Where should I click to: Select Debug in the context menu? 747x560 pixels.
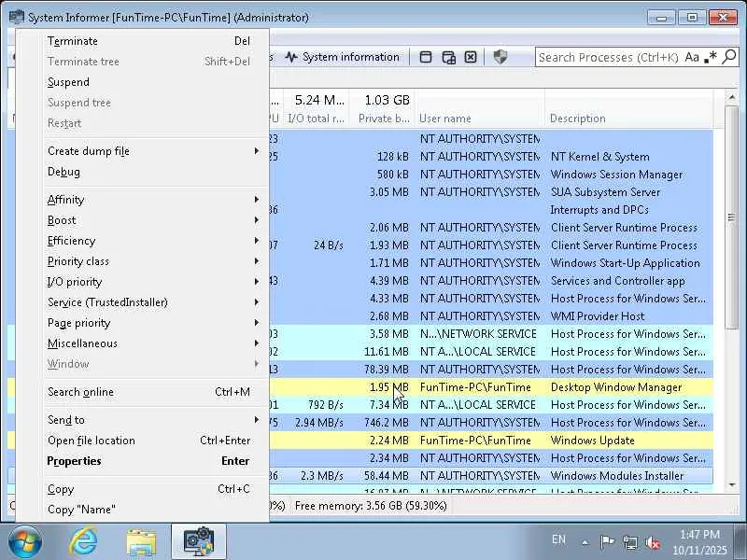coord(149,172)
